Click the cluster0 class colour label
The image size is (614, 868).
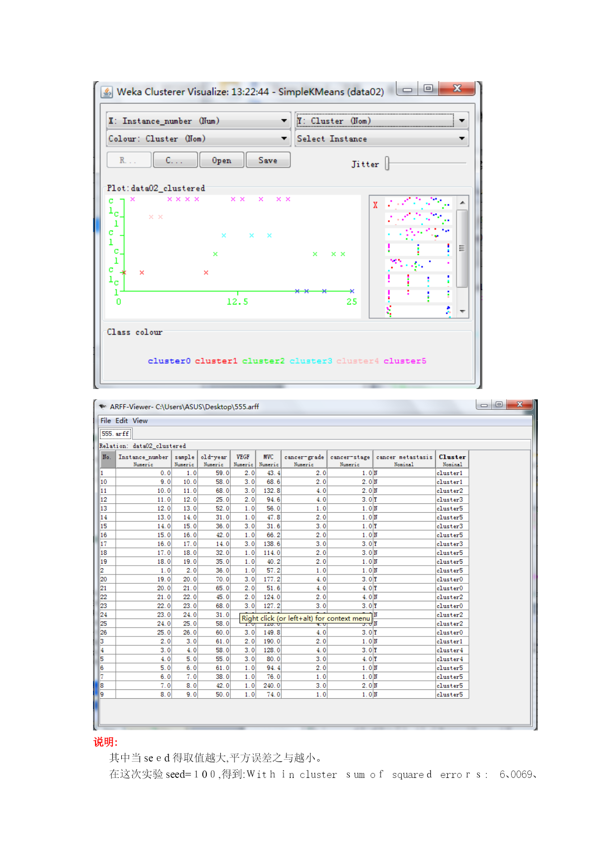[x=169, y=361]
